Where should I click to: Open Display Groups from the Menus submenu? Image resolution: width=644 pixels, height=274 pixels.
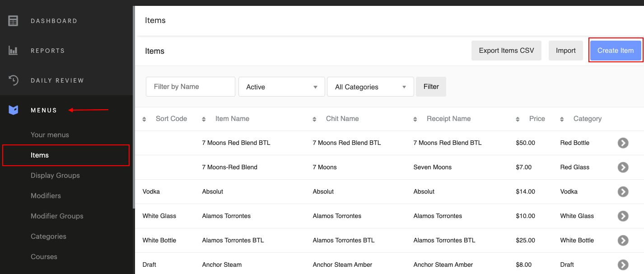[55, 175]
